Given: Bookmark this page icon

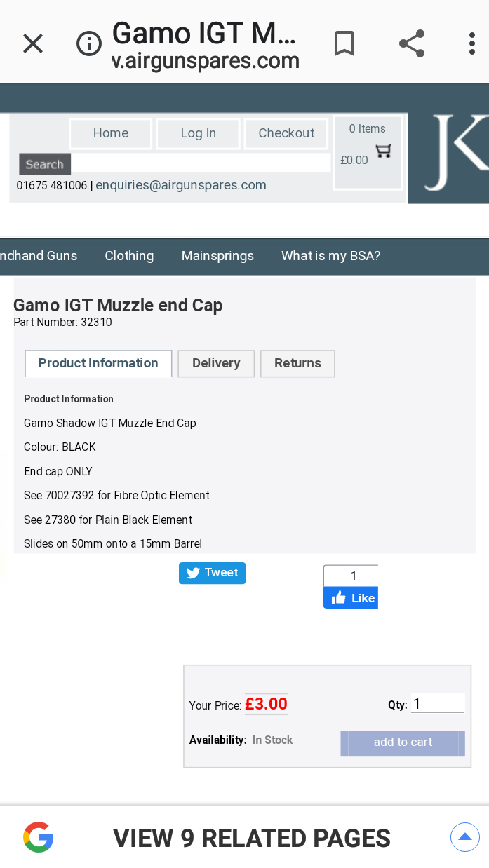Looking at the screenshot, I should click(344, 43).
